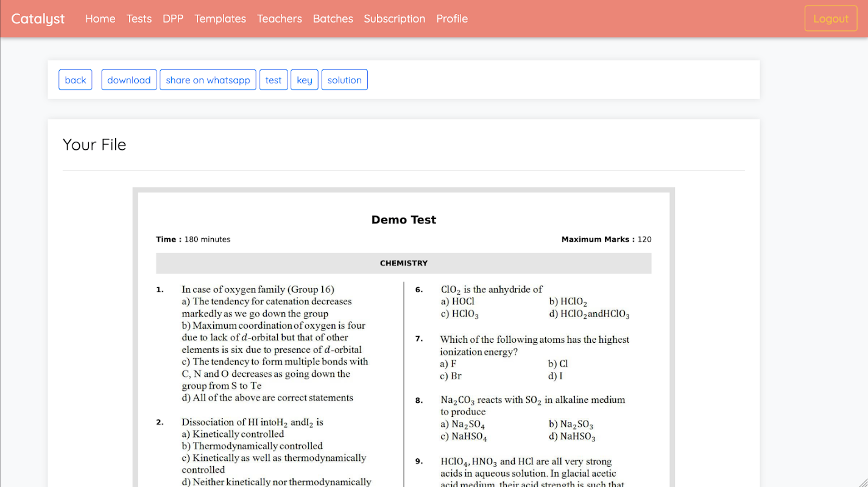Click option 'All of the above are correct statements'
Viewport: 868px width, 487px height.
click(267, 398)
